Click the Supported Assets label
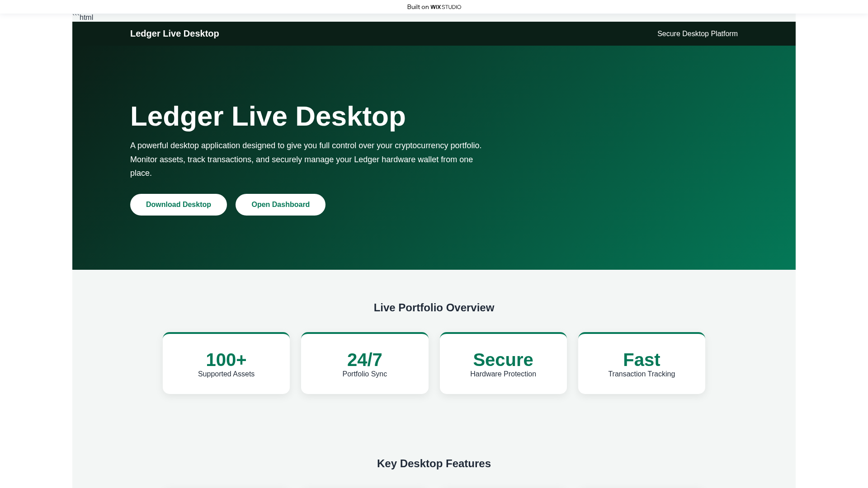The height and width of the screenshot is (488, 868). click(226, 374)
